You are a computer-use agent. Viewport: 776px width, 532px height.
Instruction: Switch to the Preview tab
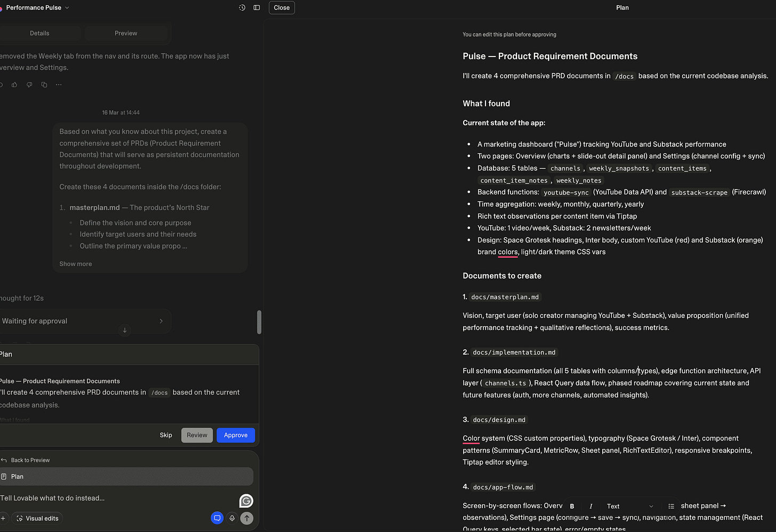[126, 33]
